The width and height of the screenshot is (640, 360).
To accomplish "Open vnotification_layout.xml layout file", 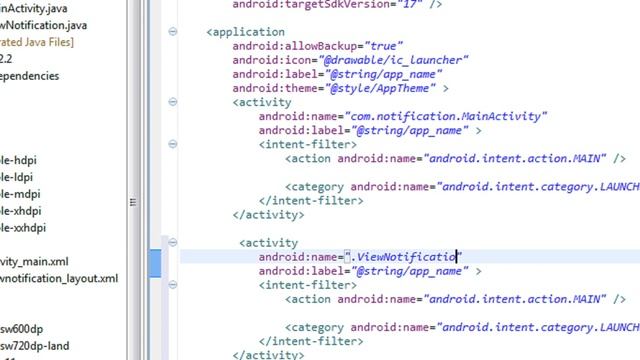I will 59,278.
